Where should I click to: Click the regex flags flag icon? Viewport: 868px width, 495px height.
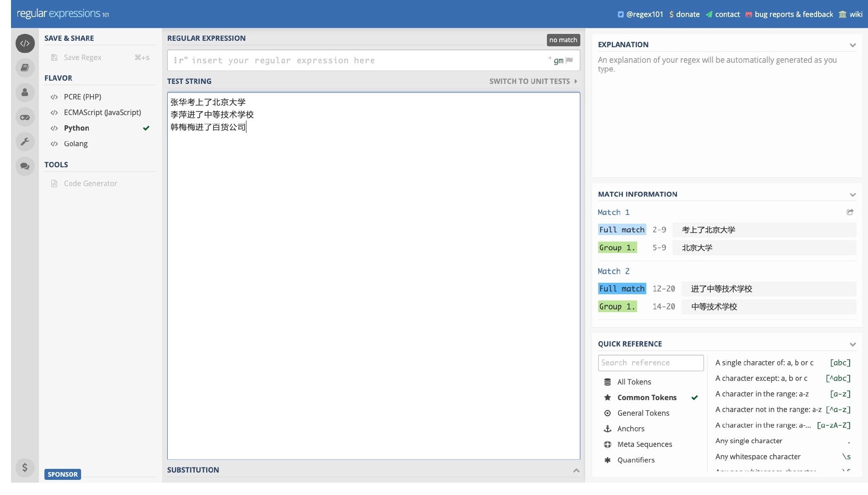click(x=569, y=60)
